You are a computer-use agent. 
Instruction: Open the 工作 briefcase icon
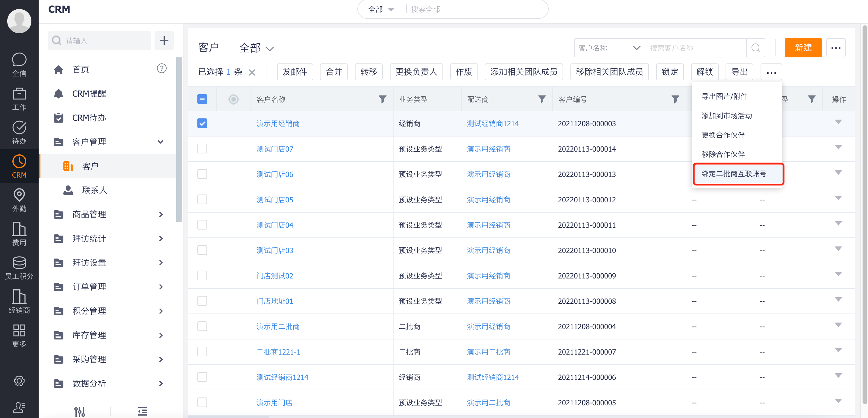(x=19, y=99)
